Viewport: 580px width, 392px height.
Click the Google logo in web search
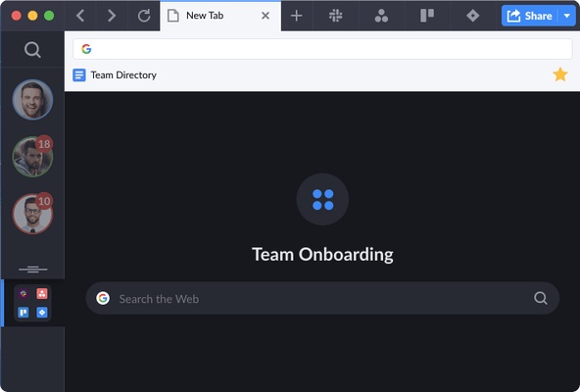click(x=103, y=298)
